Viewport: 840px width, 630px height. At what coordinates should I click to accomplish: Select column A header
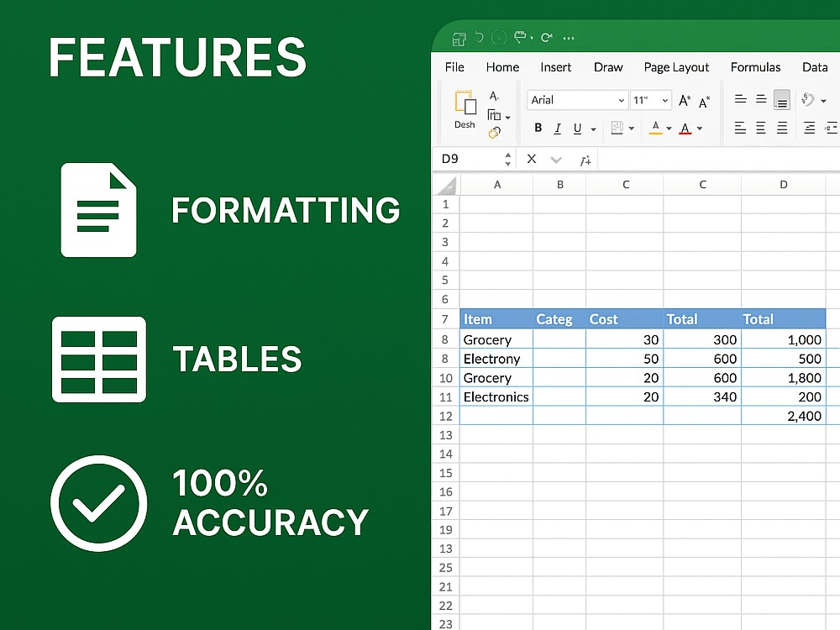point(496,185)
